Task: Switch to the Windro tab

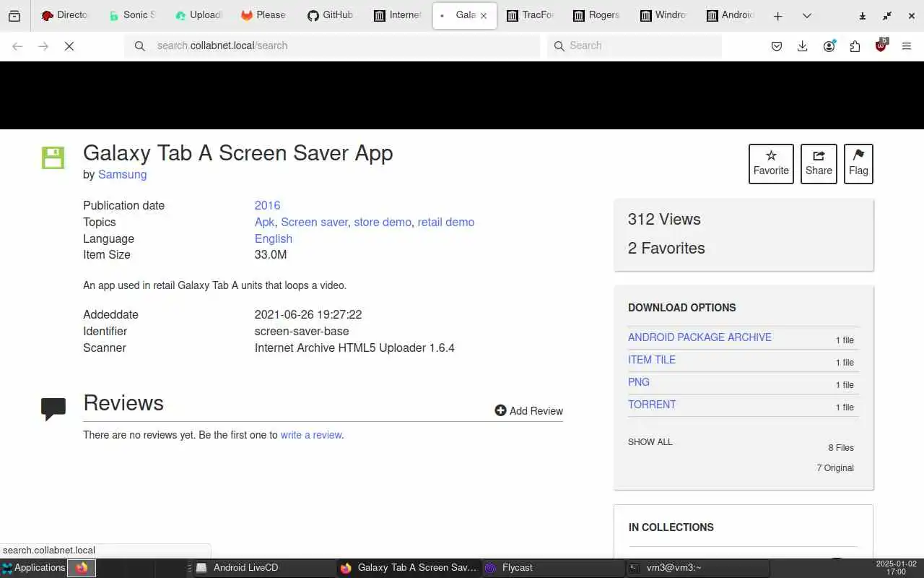Action: (x=663, y=15)
